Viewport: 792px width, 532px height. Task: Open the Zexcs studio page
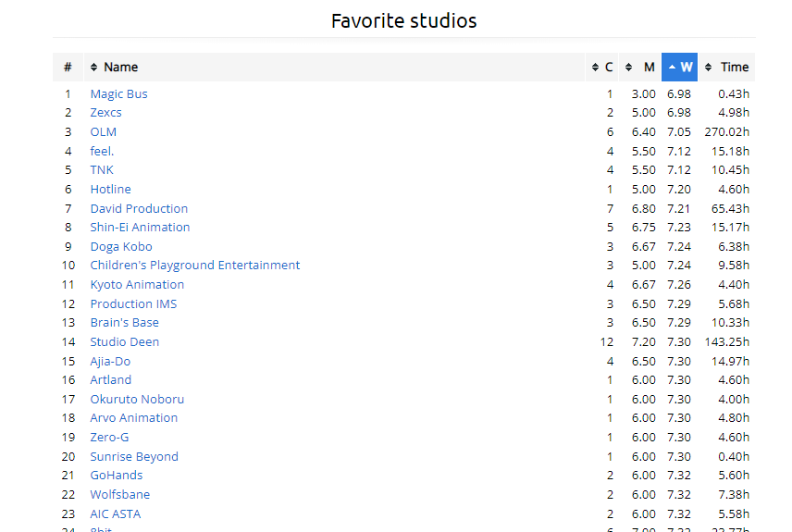pyautogui.click(x=105, y=113)
